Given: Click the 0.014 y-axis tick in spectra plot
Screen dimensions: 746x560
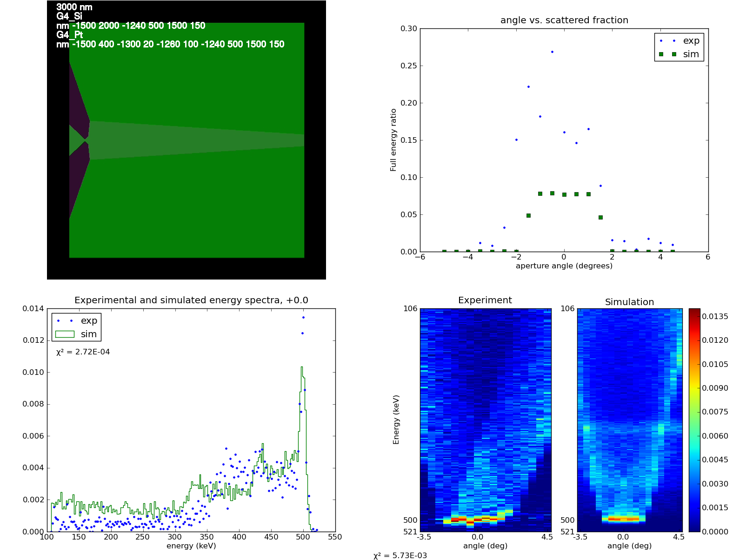Looking at the screenshot, I should pos(33,308).
